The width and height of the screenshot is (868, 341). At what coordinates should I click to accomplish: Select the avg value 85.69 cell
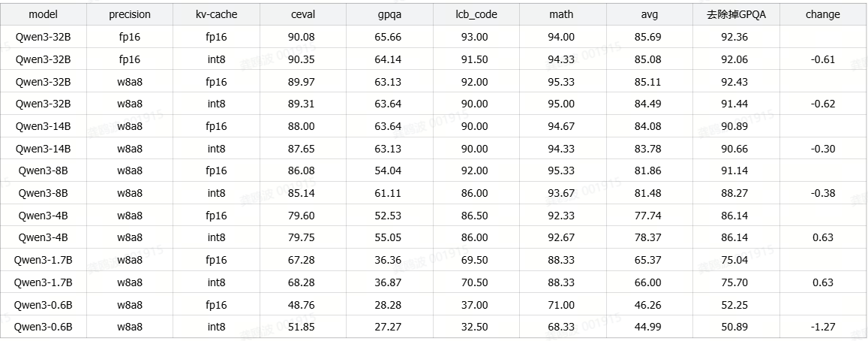(648, 37)
